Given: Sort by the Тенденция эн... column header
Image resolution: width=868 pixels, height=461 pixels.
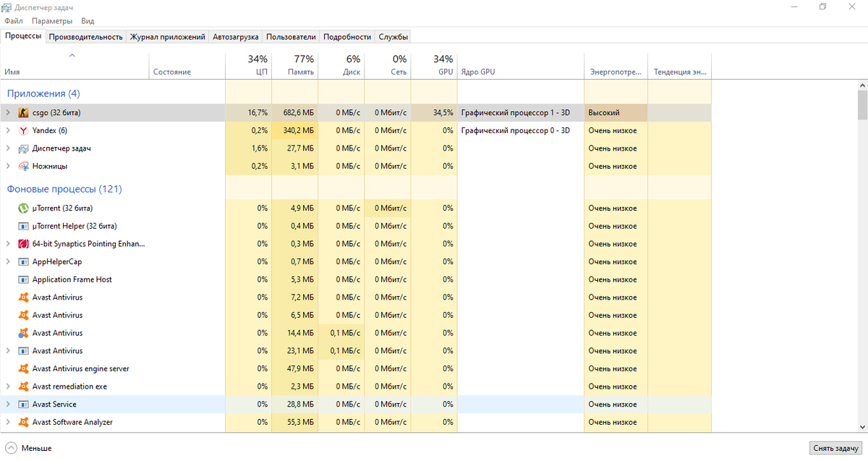Looking at the screenshot, I should pyautogui.click(x=679, y=65).
